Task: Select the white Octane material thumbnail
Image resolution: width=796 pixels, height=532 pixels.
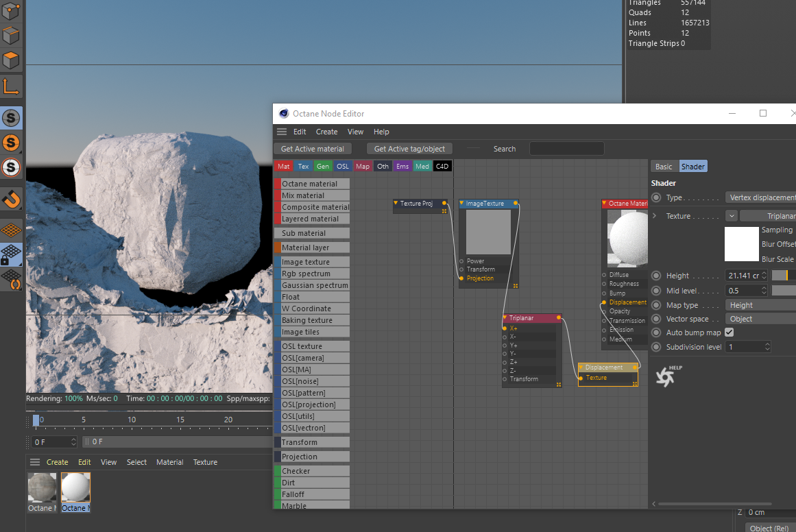Action: [x=75, y=487]
